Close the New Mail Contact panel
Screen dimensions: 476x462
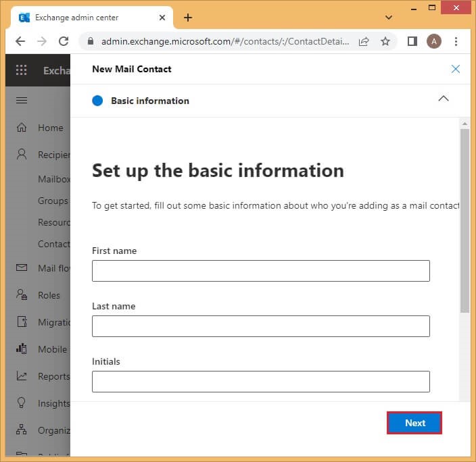tap(455, 69)
